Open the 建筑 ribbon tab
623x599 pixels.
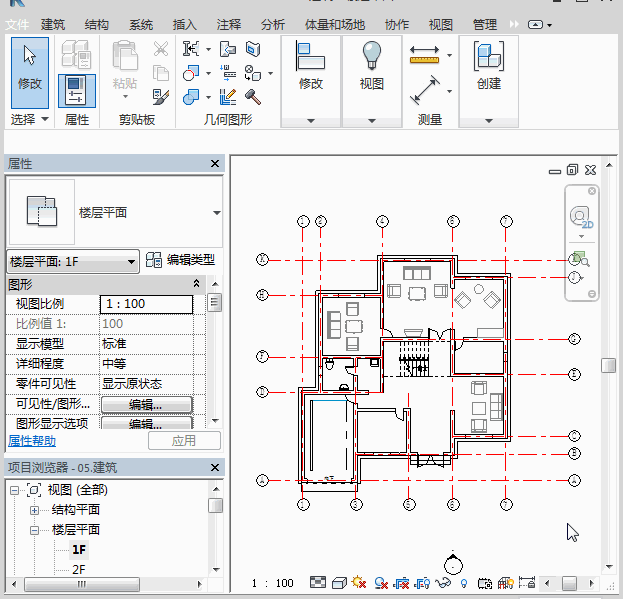[x=54, y=24]
